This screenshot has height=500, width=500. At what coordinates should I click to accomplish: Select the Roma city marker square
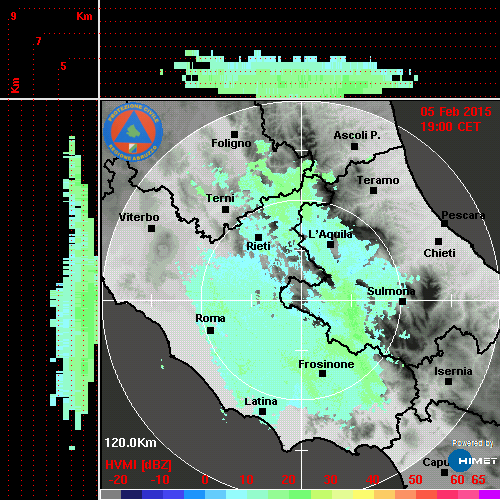coord(210,330)
